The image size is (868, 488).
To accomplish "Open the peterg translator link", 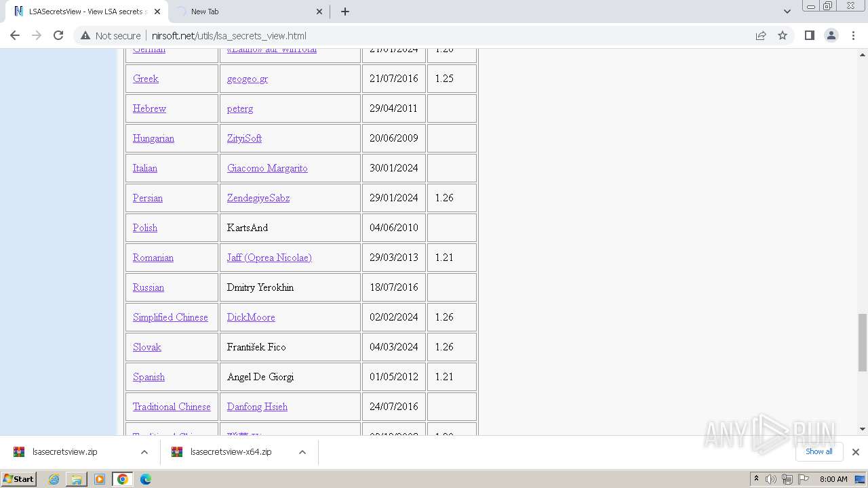I will (x=240, y=108).
